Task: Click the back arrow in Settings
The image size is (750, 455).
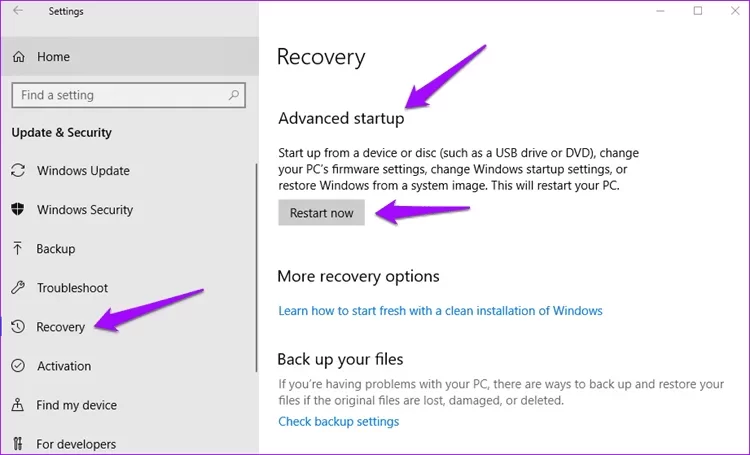Action: [x=19, y=12]
